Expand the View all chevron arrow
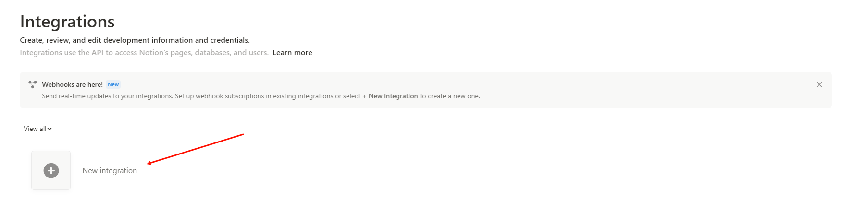 (50, 129)
